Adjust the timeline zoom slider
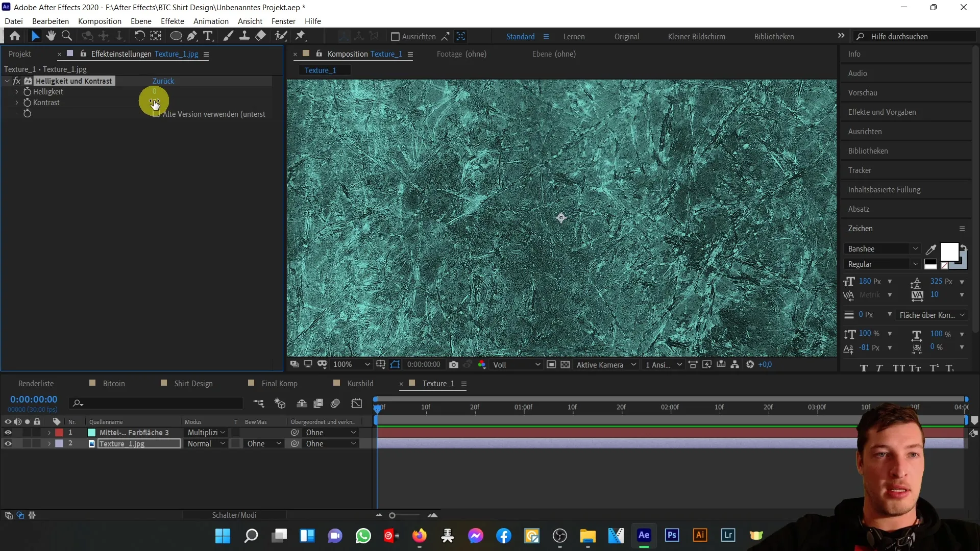The width and height of the screenshot is (980, 551). tap(392, 516)
